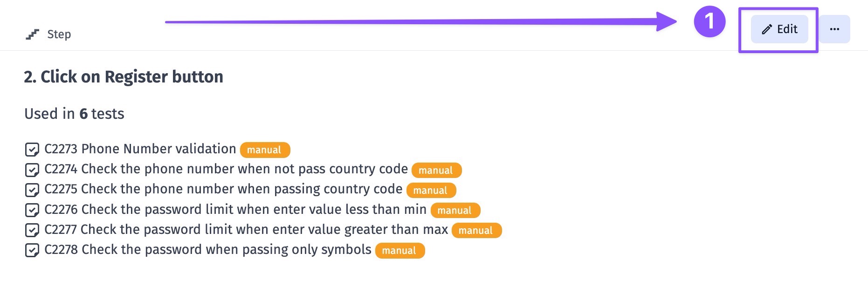Click the Edit button with pencil icon

[779, 29]
